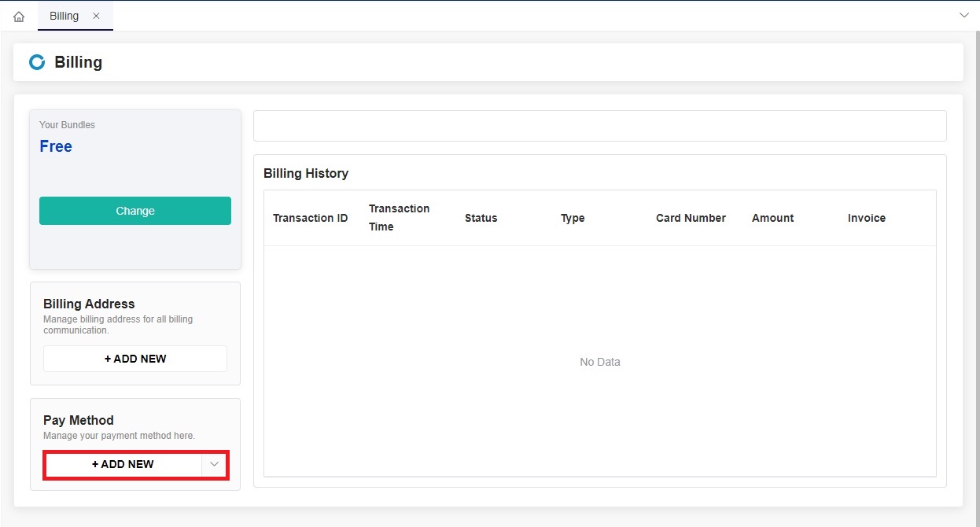Click the Billing History heading
The width and height of the screenshot is (980, 527).
(x=306, y=173)
